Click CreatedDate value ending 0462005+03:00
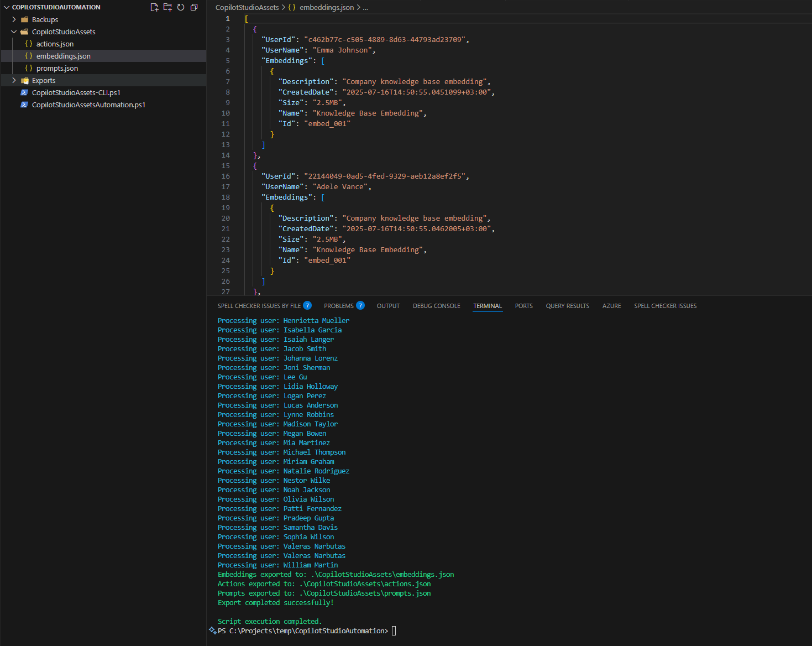 click(416, 229)
